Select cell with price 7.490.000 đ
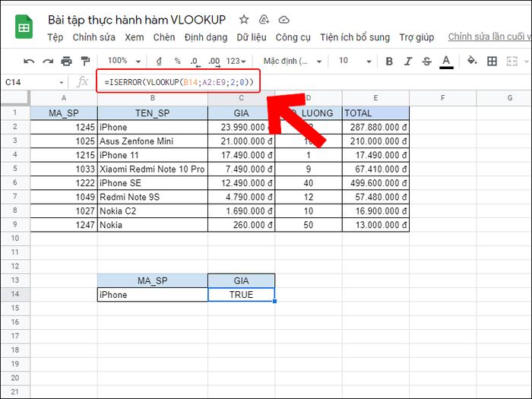532x399 pixels. tap(241, 169)
